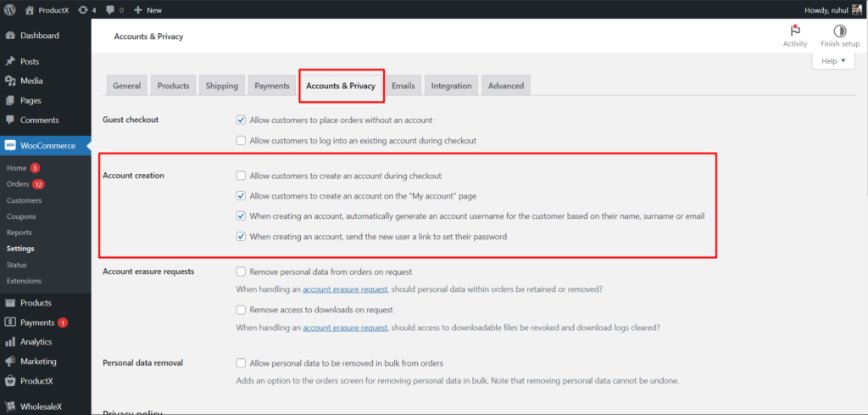Select the Accounts & Privacy tab
This screenshot has width=868, height=415.
click(x=341, y=86)
